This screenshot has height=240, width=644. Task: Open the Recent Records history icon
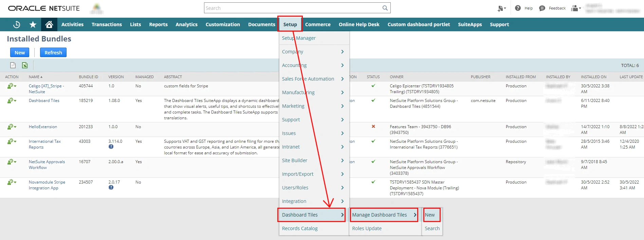[x=17, y=24]
